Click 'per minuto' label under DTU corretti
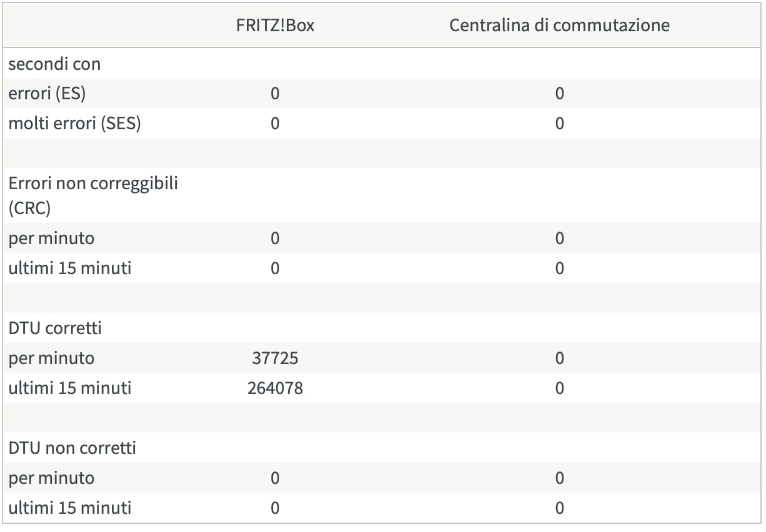 [51, 358]
